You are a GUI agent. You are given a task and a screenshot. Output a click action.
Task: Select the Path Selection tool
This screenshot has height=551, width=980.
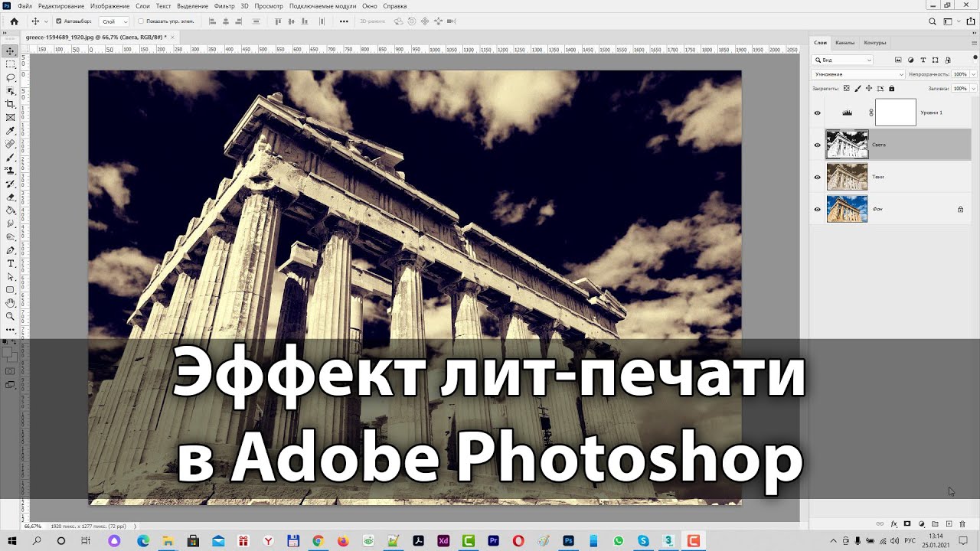click(x=10, y=276)
